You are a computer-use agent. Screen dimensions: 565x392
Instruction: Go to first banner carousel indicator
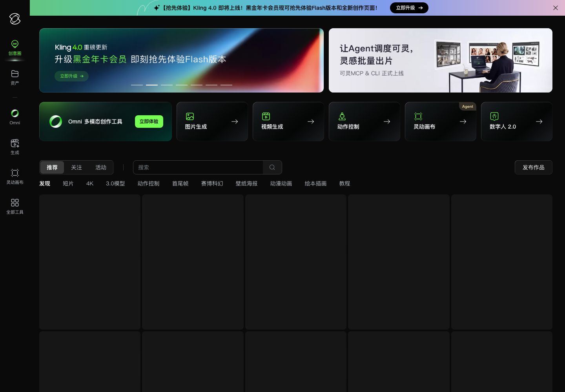pos(137,85)
